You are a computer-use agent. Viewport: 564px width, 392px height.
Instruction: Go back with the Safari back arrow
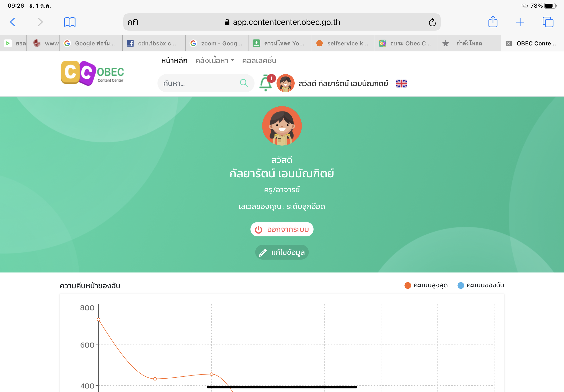13,22
